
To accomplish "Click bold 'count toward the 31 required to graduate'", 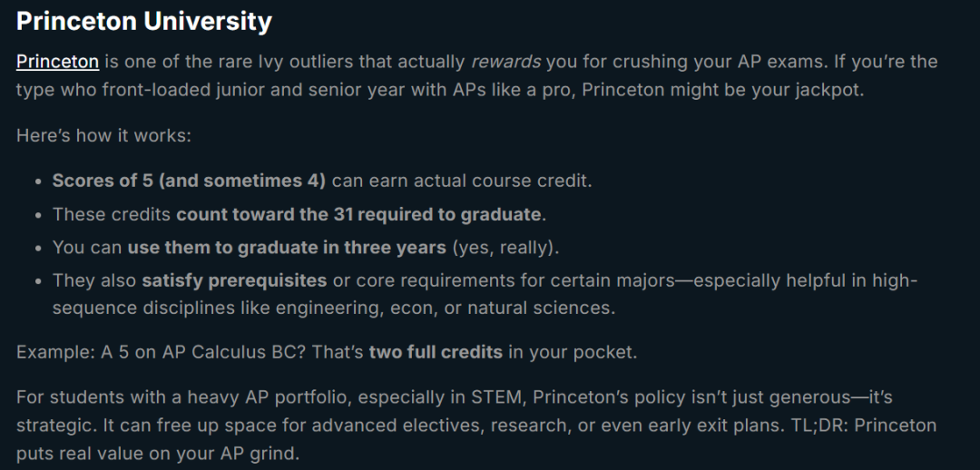I will (358, 214).
